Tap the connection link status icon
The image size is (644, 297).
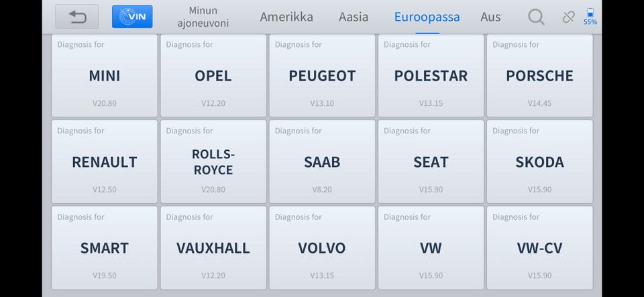coord(568,17)
